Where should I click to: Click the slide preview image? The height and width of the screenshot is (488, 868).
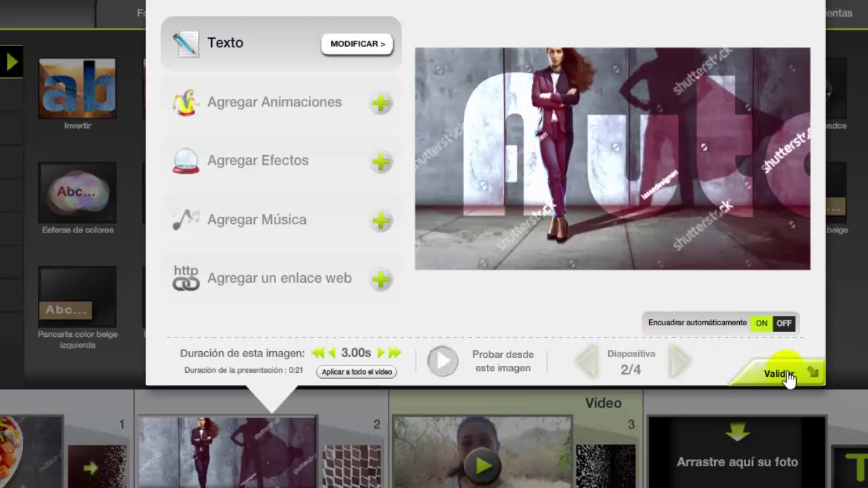point(612,159)
